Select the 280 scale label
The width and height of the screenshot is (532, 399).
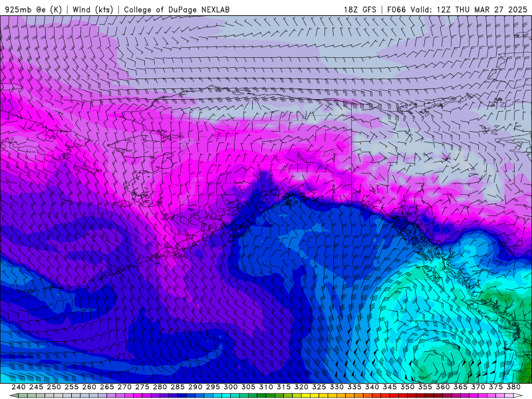[x=160, y=387]
